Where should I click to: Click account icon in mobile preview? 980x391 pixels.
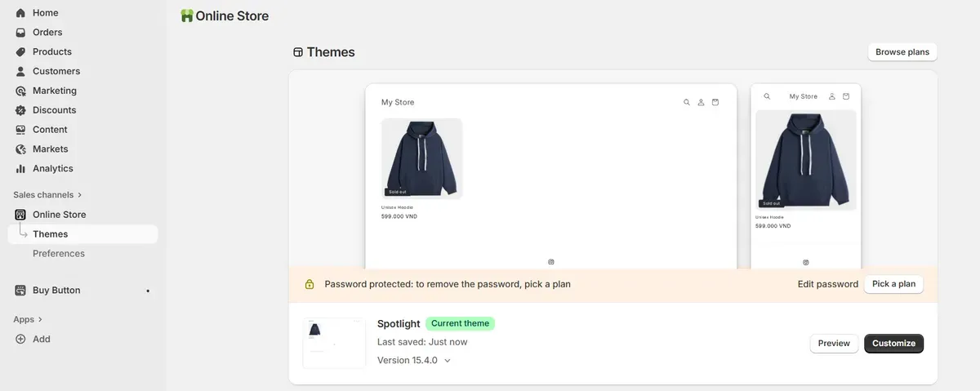pyautogui.click(x=832, y=96)
